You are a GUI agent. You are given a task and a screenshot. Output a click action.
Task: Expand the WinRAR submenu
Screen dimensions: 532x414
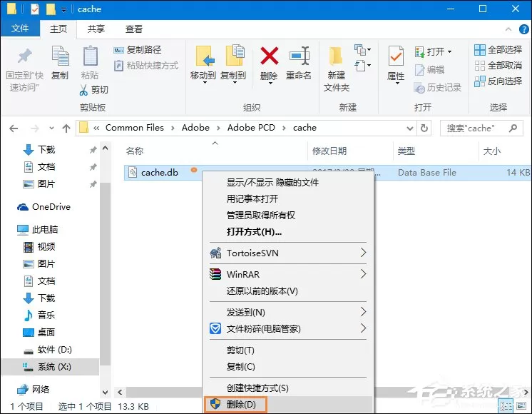coord(288,274)
